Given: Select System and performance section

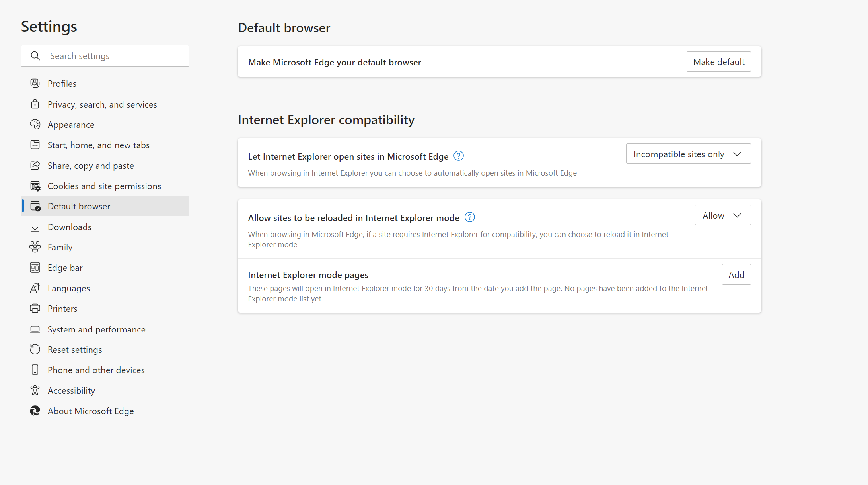Looking at the screenshot, I should [96, 329].
